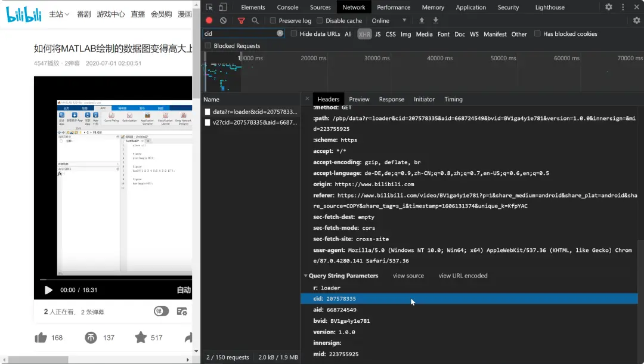Check Blocked Requests
The height and width of the screenshot is (364, 644).
[x=208, y=45]
